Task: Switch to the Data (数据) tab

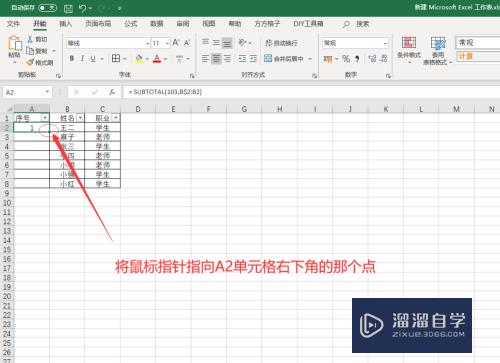Action: point(157,24)
